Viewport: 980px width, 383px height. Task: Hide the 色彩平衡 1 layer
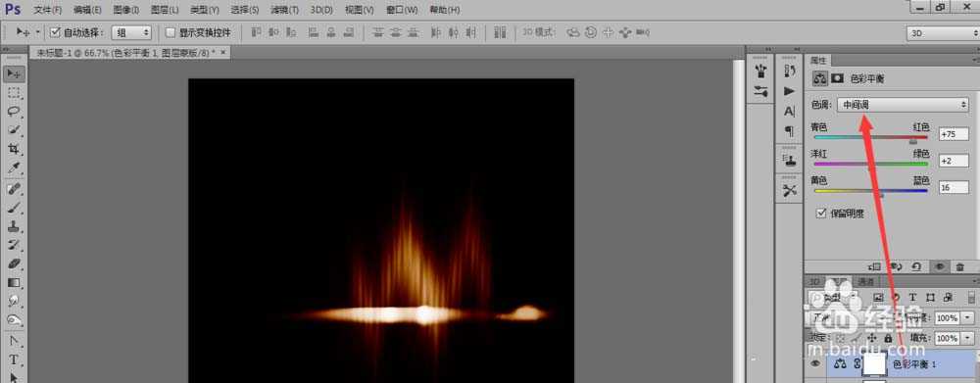[x=814, y=363]
